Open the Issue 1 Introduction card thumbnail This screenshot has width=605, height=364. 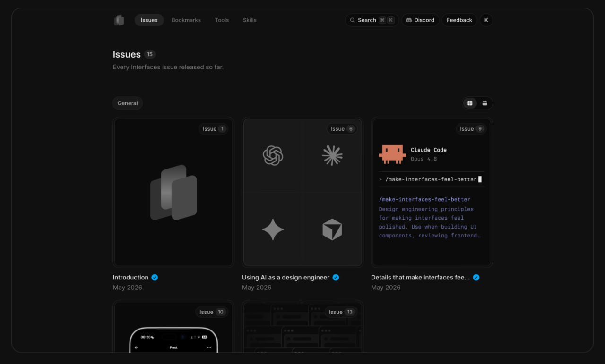[173, 193]
